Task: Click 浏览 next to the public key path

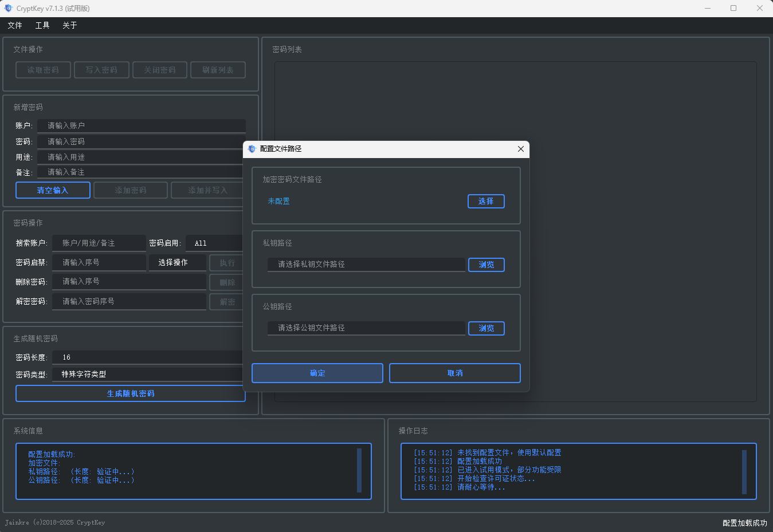Action: click(486, 328)
